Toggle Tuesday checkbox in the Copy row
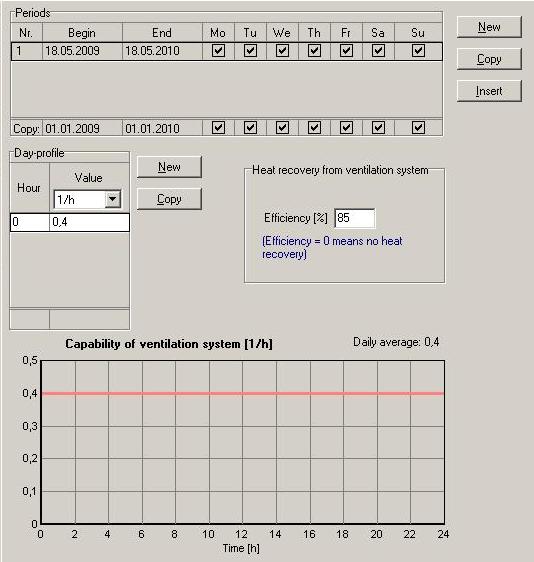Image resolution: width=534 pixels, height=562 pixels. click(250, 128)
